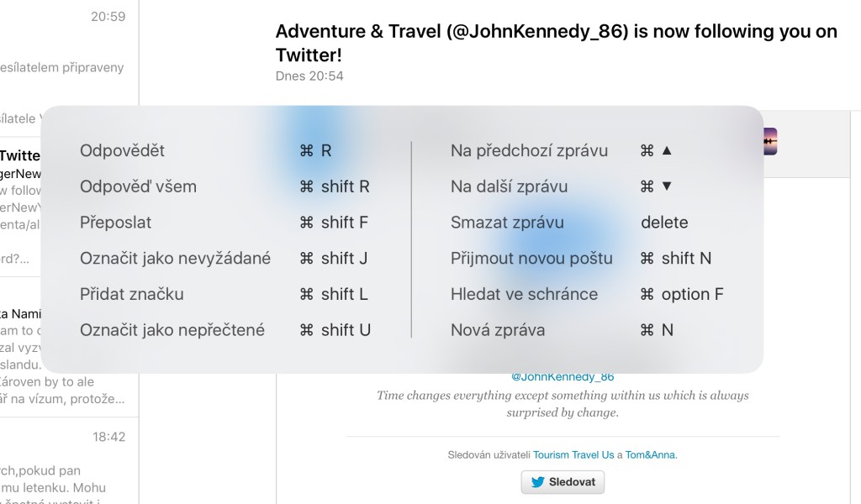Open the Tom&Anna follower link
This screenshot has height=504, width=861.
651,455
